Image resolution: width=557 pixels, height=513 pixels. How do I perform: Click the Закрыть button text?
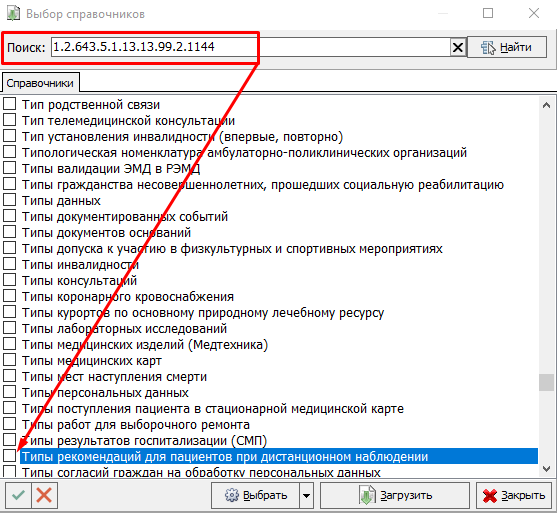tap(523, 495)
